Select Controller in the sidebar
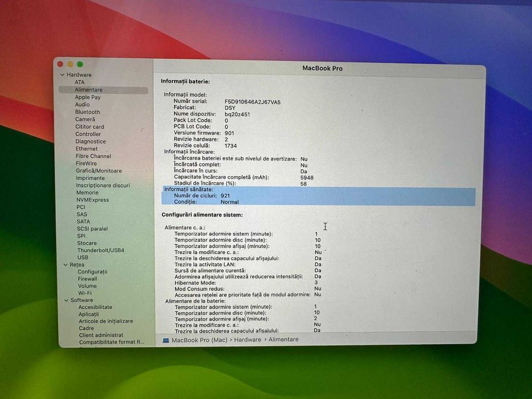The width and height of the screenshot is (532, 399). tap(88, 134)
